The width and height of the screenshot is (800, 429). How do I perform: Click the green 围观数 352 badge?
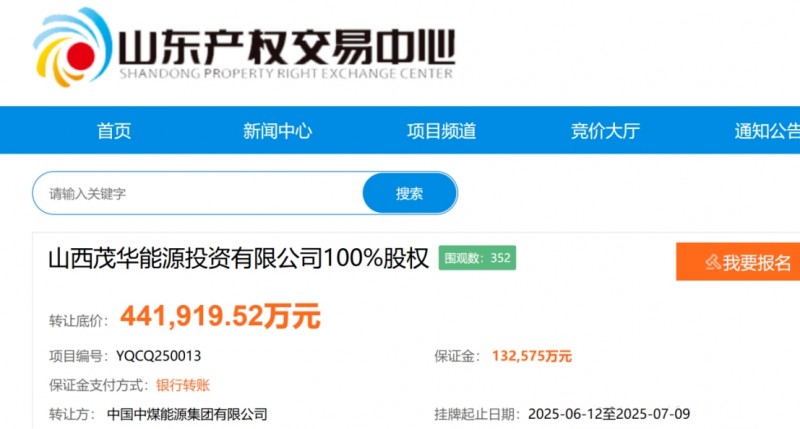pyautogui.click(x=477, y=258)
